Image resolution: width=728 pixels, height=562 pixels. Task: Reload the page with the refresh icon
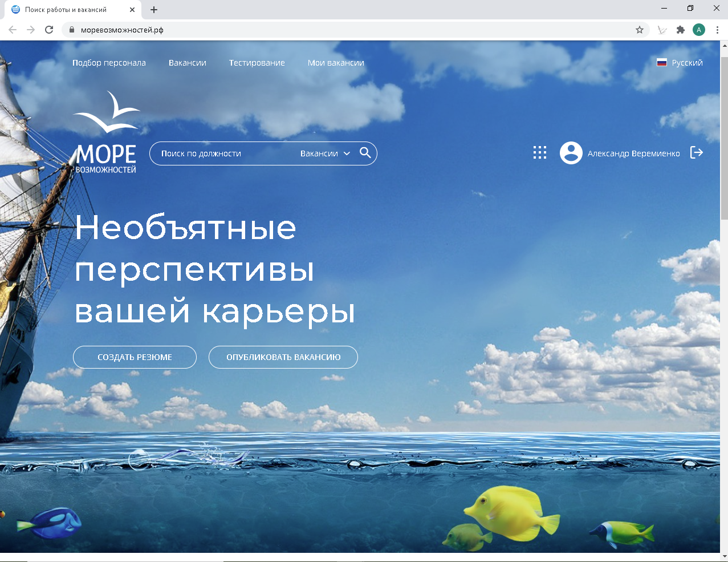(x=49, y=29)
